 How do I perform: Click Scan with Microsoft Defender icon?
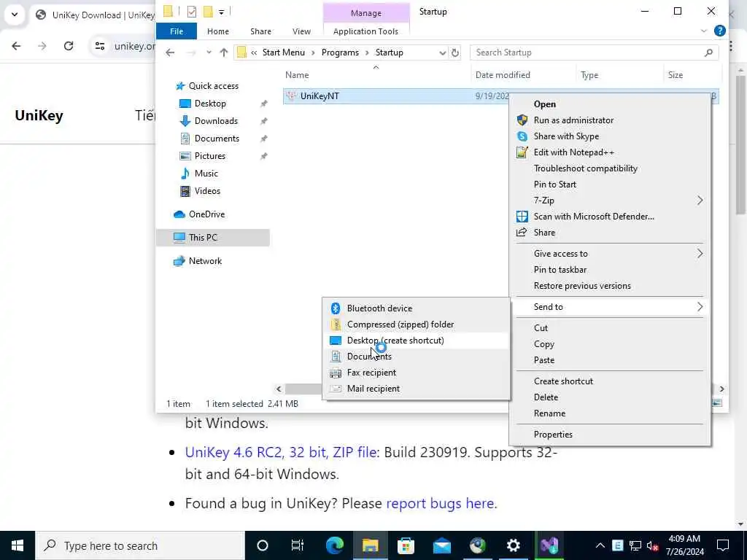point(522,217)
